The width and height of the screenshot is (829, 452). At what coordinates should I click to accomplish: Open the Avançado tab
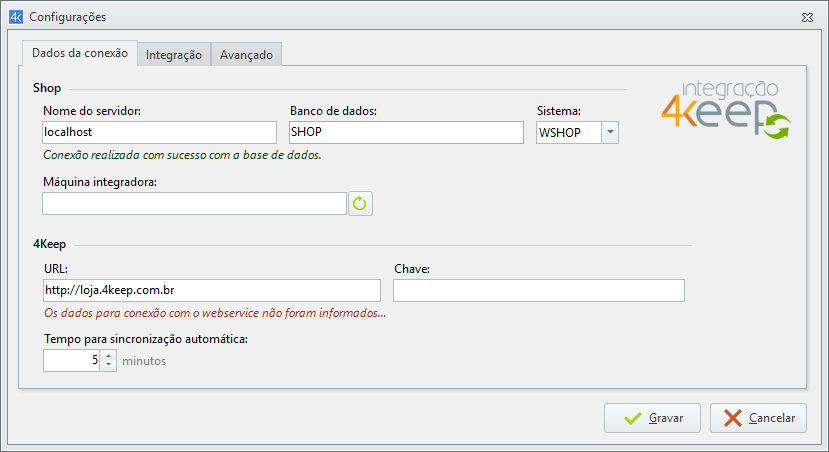pyautogui.click(x=246, y=55)
